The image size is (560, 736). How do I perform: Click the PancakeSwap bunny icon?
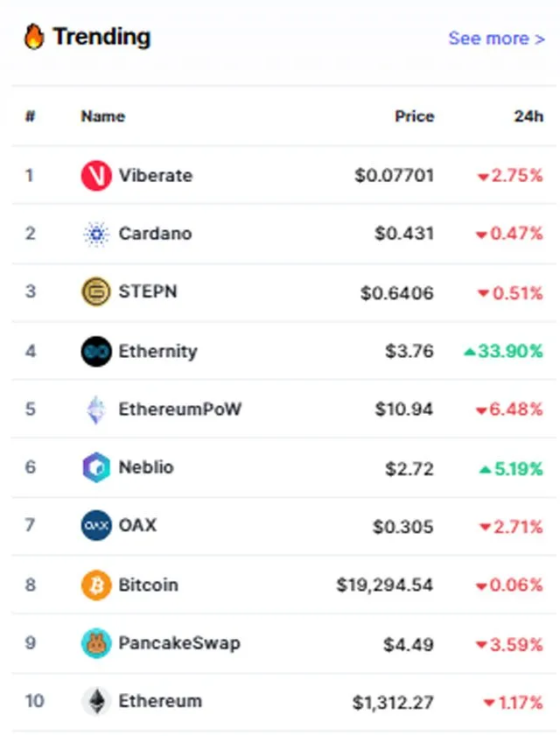96,643
